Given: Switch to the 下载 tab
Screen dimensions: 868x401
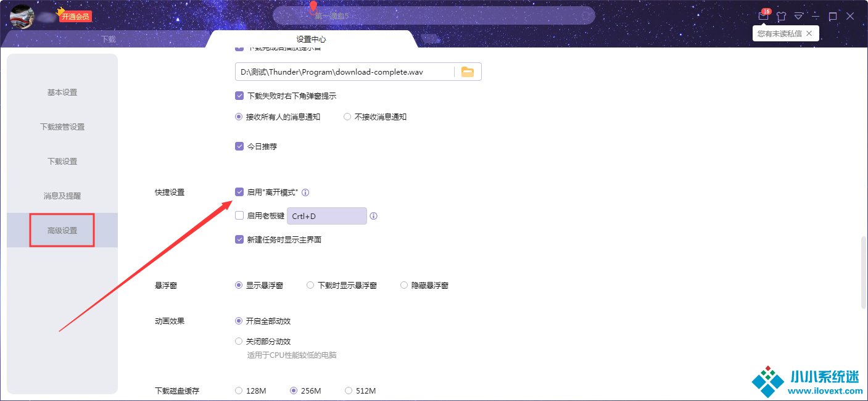Looking at the screenshot, I should point(109,39).
